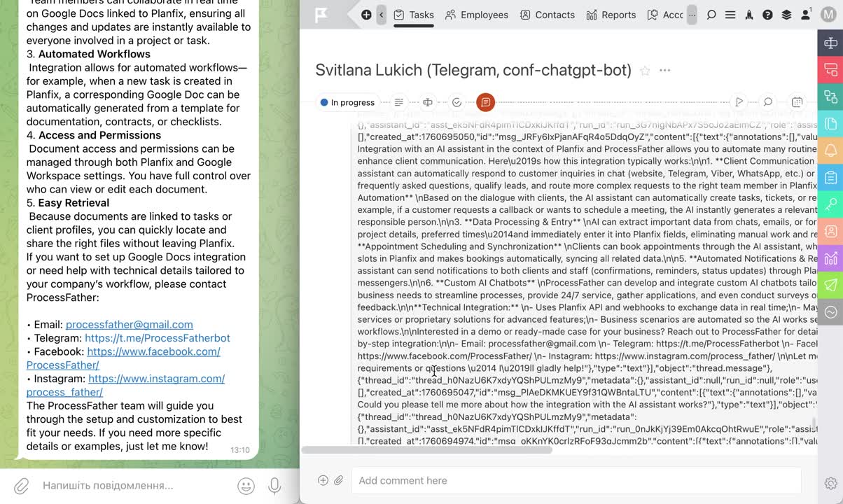Click the fields panel icon in task bar

tap(428, 102)
